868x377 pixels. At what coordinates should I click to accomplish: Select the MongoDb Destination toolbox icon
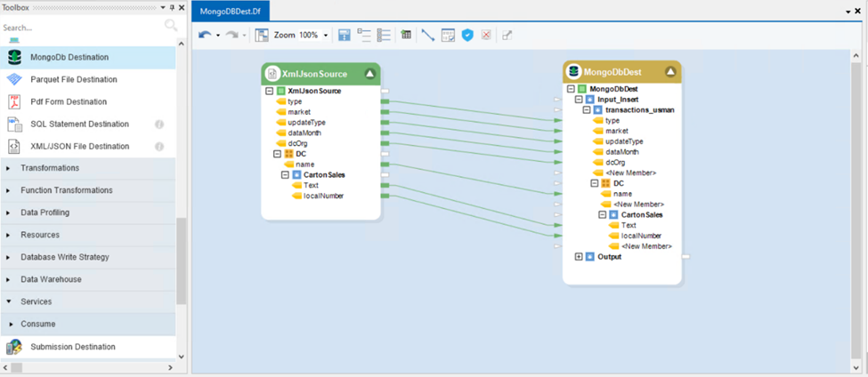[x=14, y=57]
